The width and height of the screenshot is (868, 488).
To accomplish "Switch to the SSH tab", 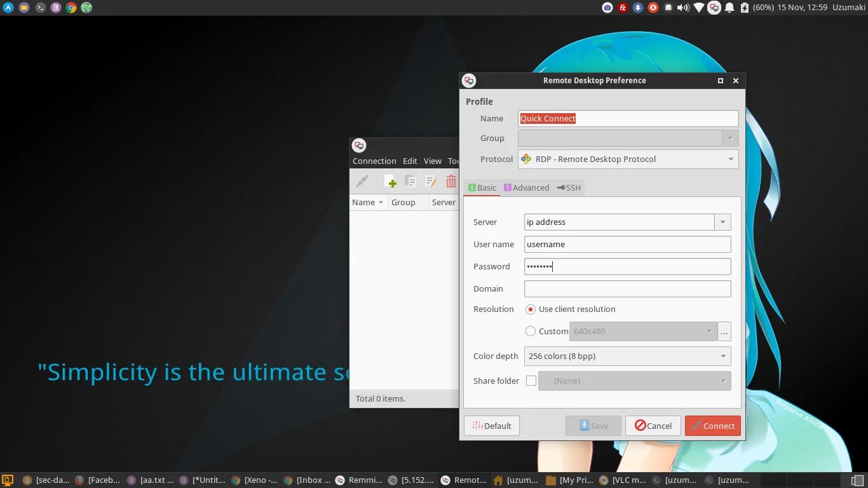I will (569, 187).
